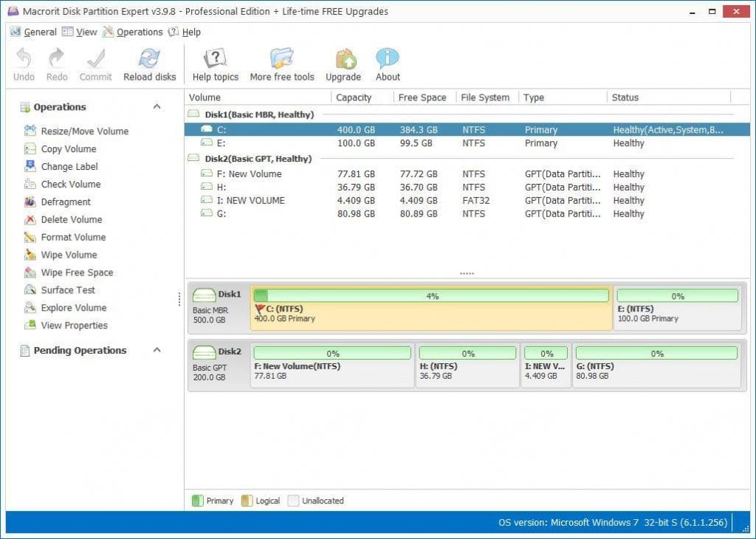
Task: Commit pending operations
Action: (x=95, y=63)
